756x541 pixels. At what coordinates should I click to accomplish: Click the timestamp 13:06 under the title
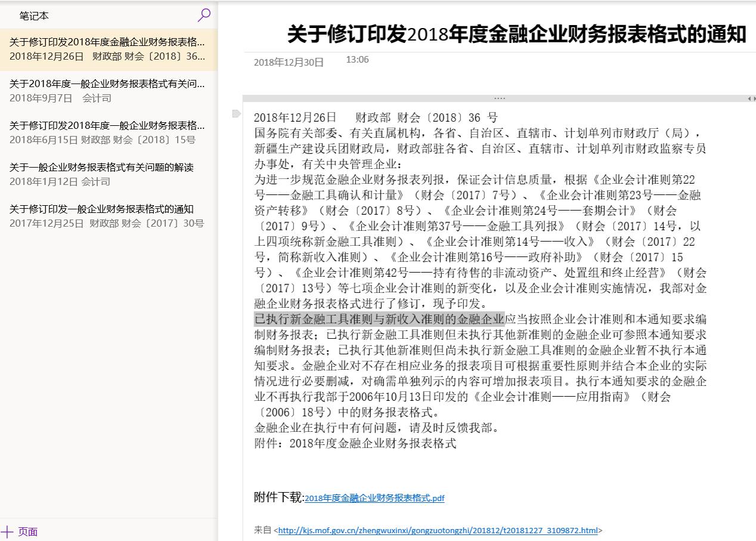point(358,60)
